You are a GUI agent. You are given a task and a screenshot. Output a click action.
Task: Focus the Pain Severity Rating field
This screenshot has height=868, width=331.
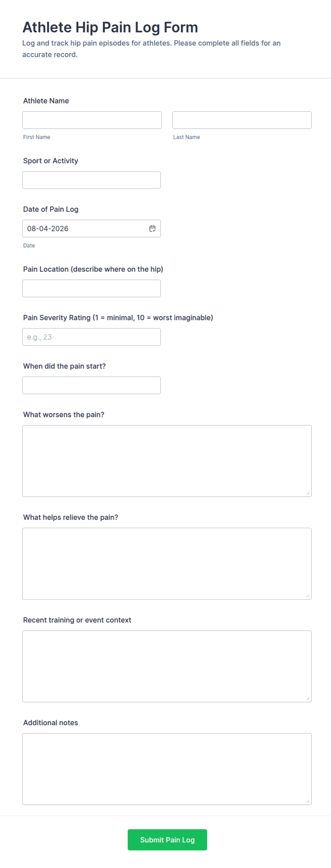(x=91, y=337)
